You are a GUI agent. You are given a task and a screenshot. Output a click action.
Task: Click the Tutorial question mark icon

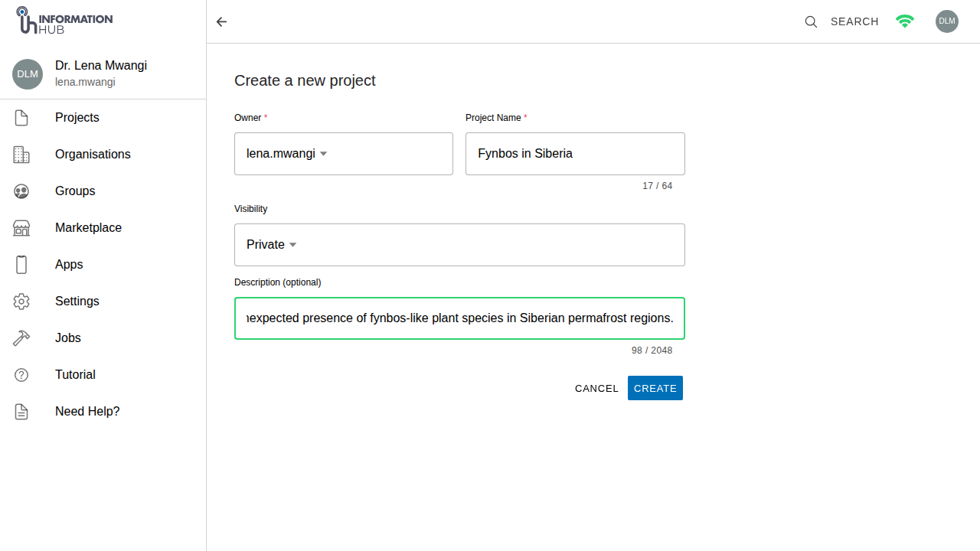click(21, 375)
